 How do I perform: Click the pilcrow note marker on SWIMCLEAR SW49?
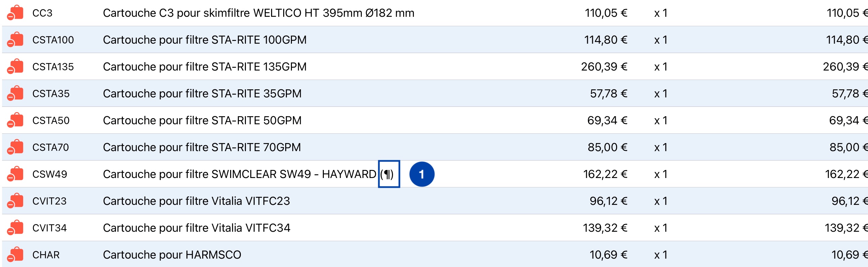click(x=389, y=174)
